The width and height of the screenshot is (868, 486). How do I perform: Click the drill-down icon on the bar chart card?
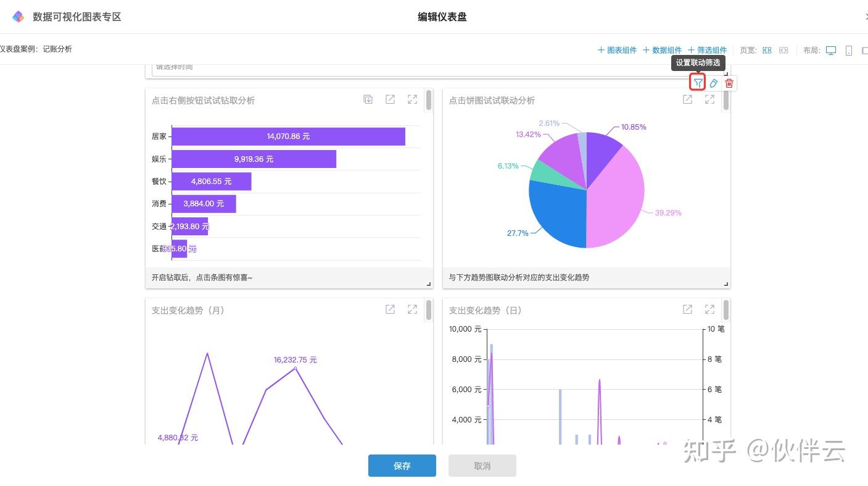(368, 99)
